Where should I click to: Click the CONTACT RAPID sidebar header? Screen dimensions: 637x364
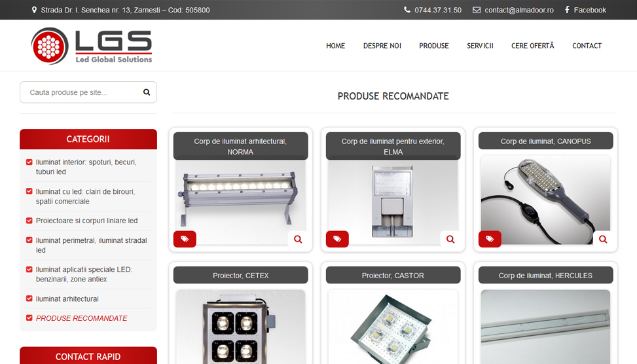(88, 355)
